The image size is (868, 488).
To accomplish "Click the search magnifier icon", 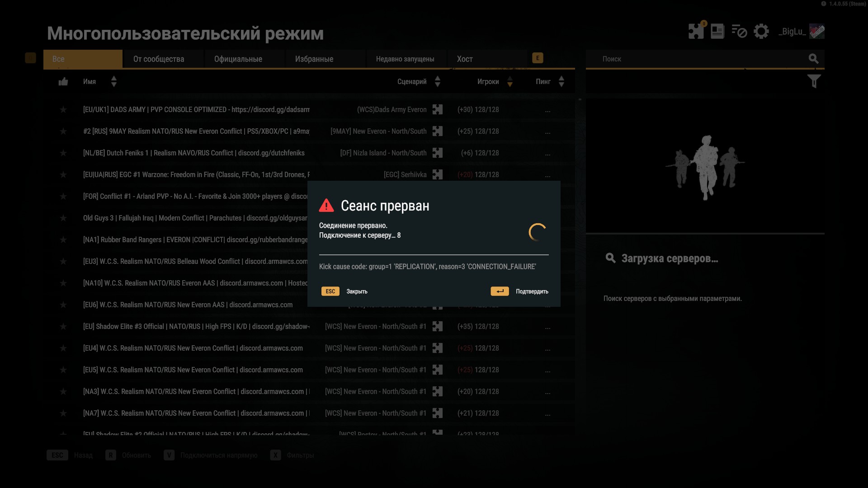I will point(813,59).
